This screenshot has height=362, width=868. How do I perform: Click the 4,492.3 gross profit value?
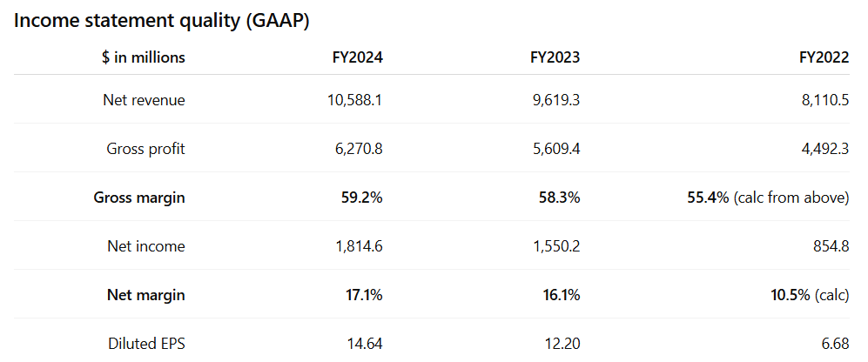pos(823,149)
